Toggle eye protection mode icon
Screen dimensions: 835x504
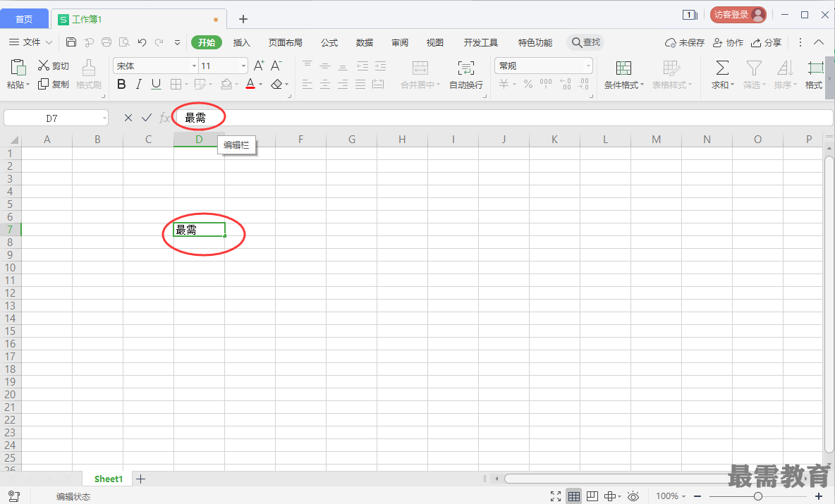pyautogui.click(x=633, y=496)
